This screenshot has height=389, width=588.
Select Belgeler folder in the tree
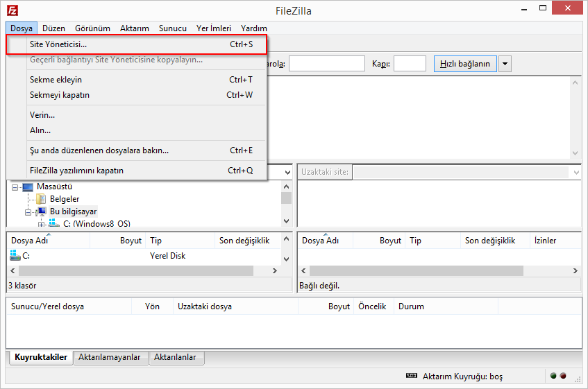click(65, 199)
